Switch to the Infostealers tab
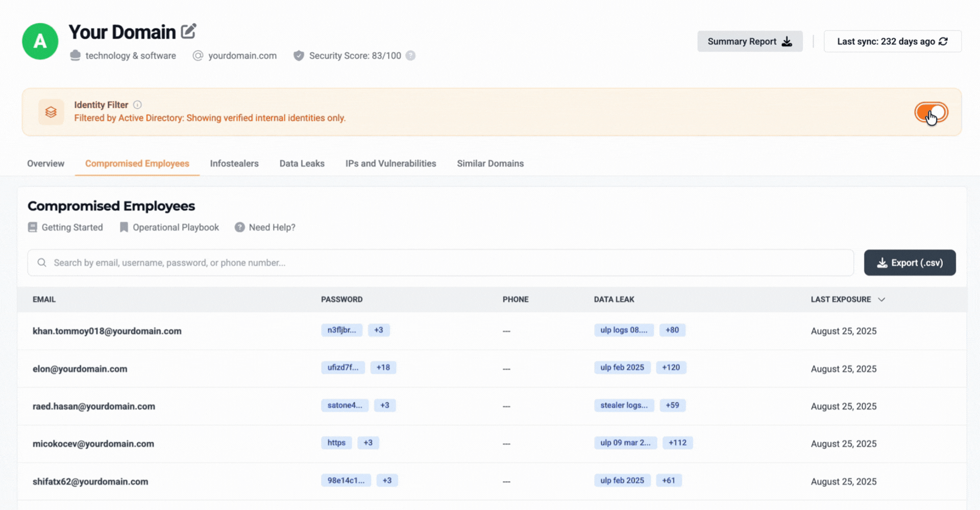The height and width of the screenshot is (510, 980). click(234, 164)
